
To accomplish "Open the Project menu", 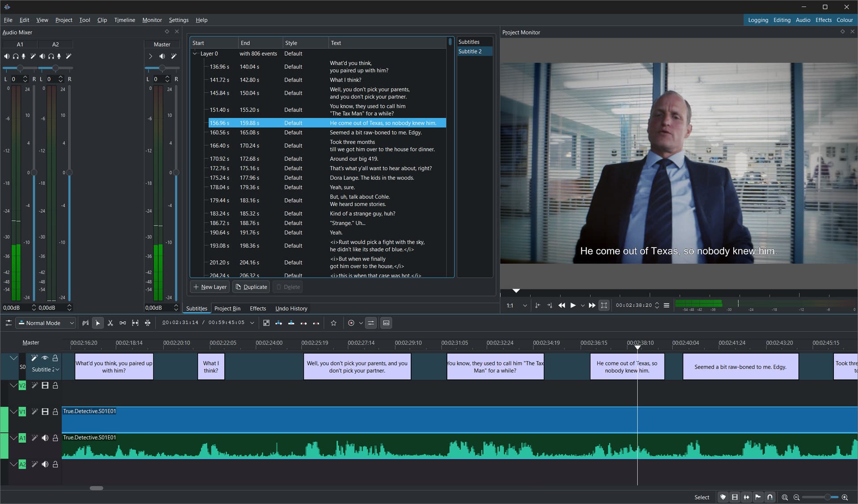I will point(63,20).
